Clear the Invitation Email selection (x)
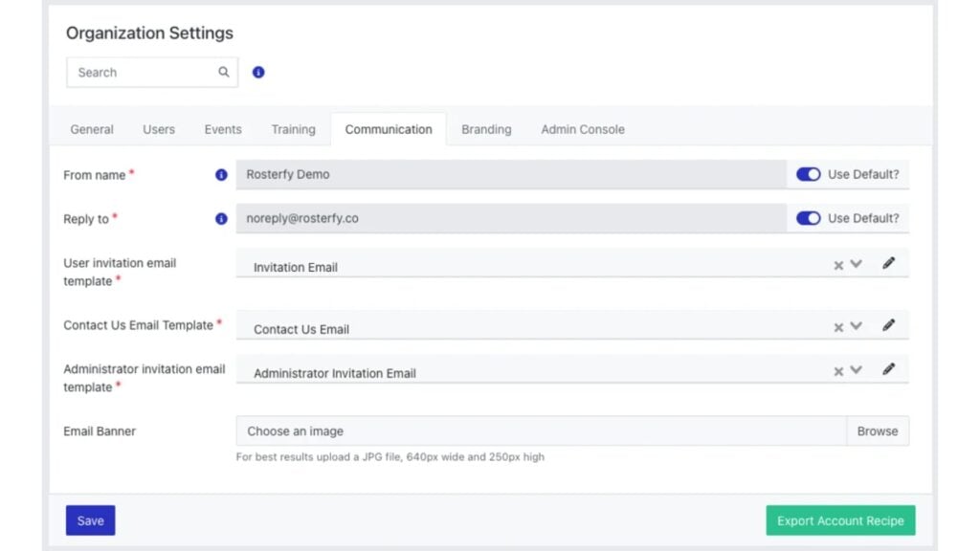 (838, 265)
